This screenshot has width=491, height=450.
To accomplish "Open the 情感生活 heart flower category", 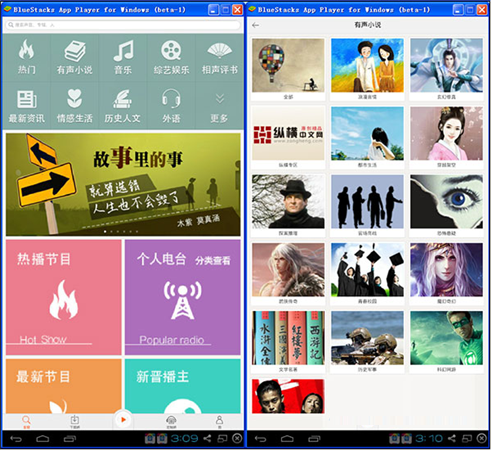I will (x=75, y=106).
